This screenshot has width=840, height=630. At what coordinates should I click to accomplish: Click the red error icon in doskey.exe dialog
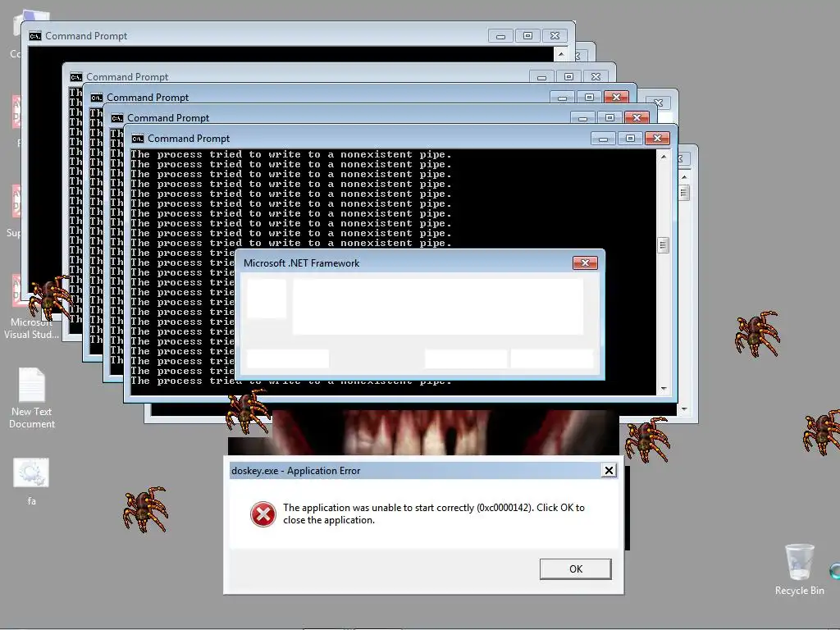[263, 514]
